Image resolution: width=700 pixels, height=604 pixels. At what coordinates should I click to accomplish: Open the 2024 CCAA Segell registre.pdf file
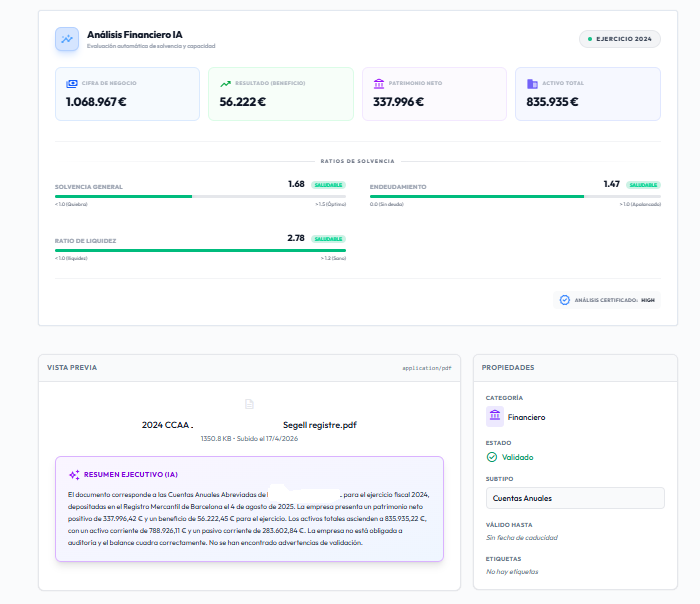pos(249,425)
